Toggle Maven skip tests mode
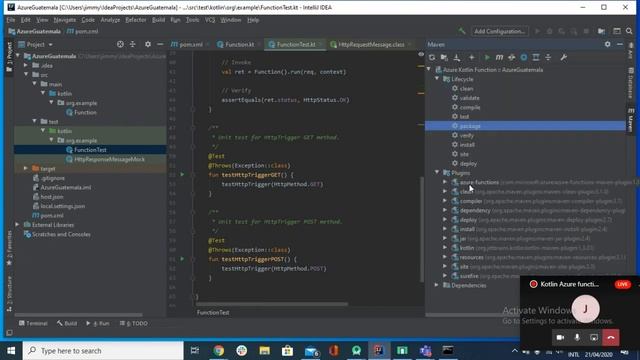 pyautogui.click(x=524, y=58)
